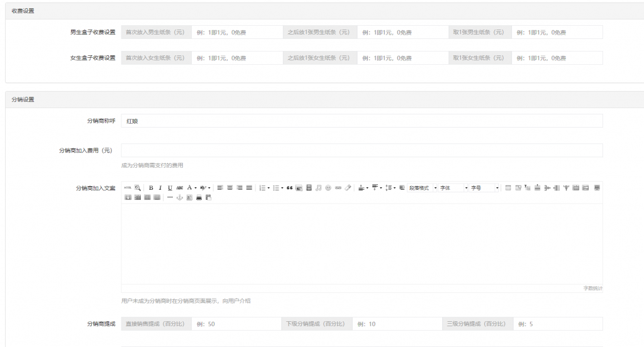This screenshot has width=644, height=347.
Task: Edit 分销商称呼 field containing 红娘
Action: pyautogui.click(x=362, y=121)
